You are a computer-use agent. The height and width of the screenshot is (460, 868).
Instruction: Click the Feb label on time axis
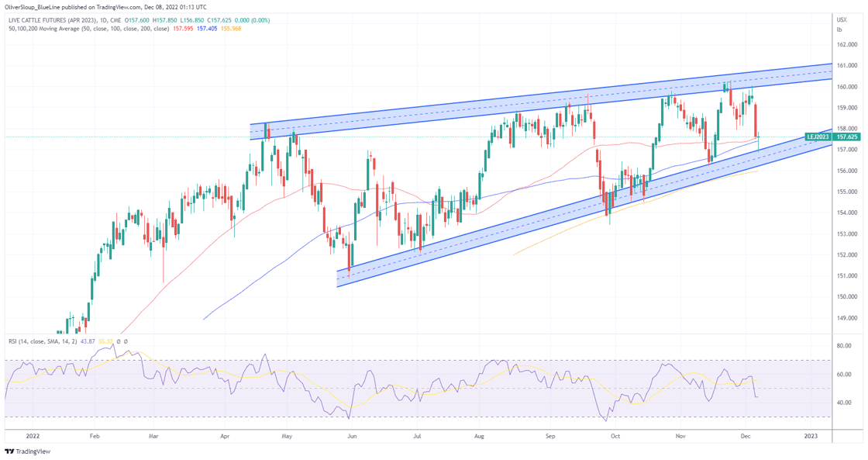click(x=94, y=437)
